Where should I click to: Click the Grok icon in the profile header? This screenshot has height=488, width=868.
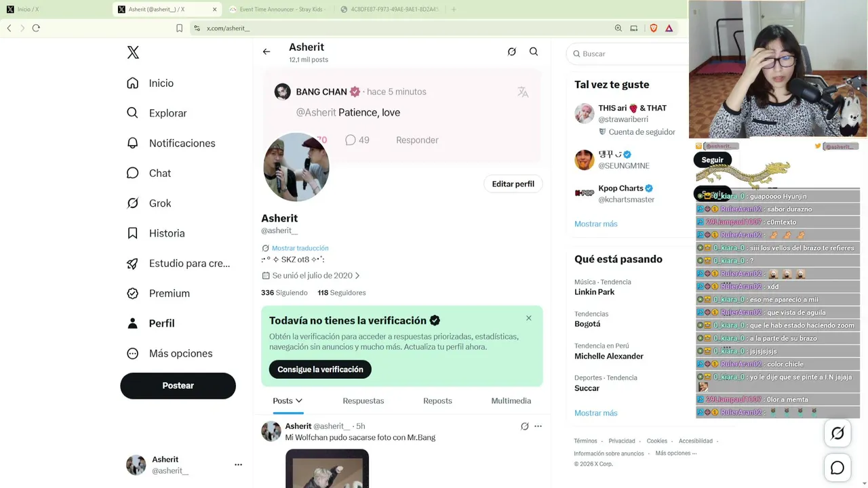coord(512,52)
